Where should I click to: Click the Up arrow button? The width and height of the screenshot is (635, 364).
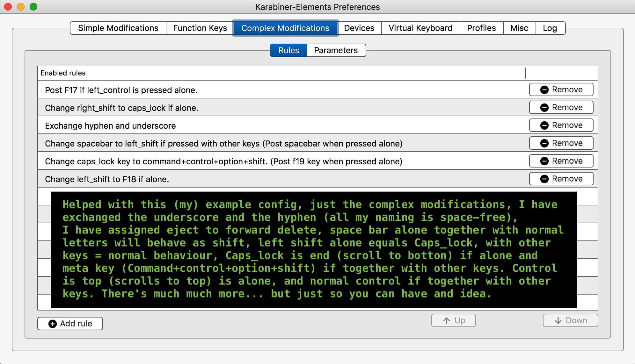click(453, 320)
